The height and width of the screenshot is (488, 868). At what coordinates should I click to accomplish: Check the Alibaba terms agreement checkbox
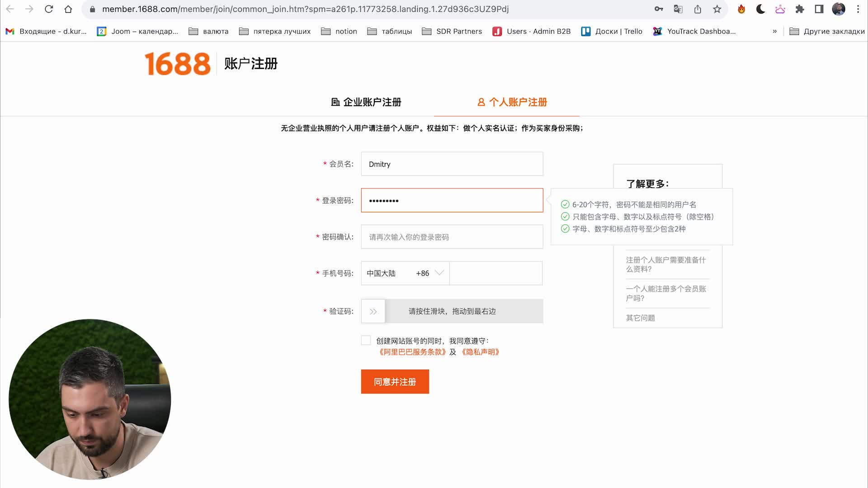coord(366,341)
